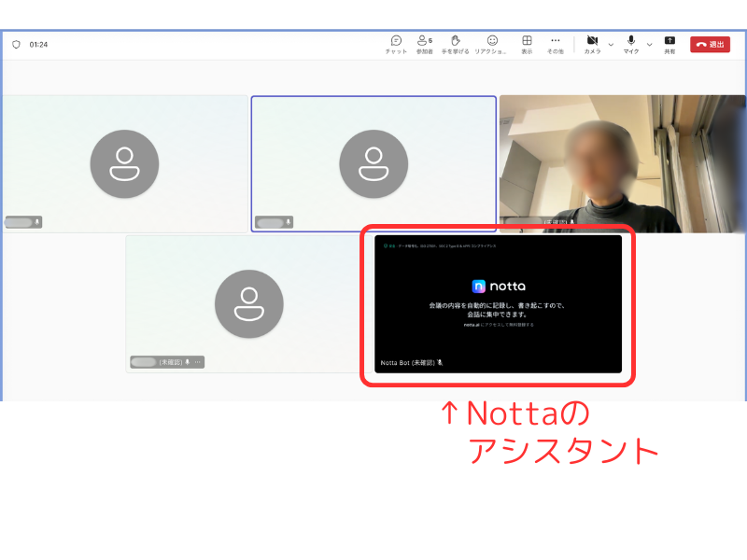Click the shield icon beside the timer
Viewport: 747px width, 560px height.
[16, 44]
